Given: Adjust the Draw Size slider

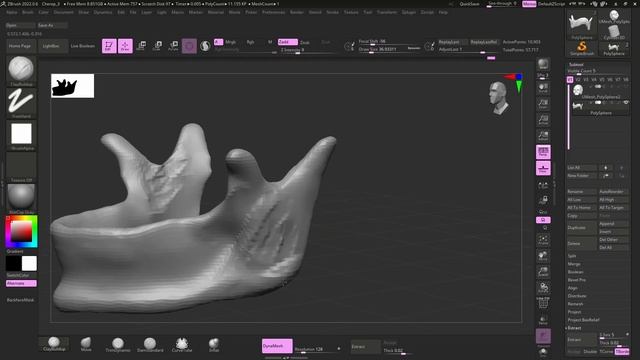Looking at the screenshot, I should click(x=389, y=49).
